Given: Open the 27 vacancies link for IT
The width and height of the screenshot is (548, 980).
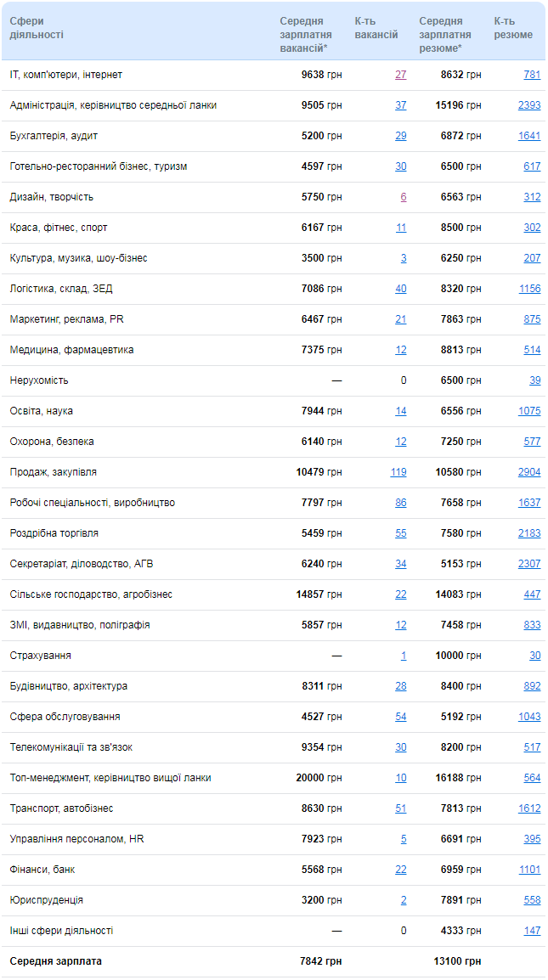Looking at the screenshot, I should (x=400, y=75).
